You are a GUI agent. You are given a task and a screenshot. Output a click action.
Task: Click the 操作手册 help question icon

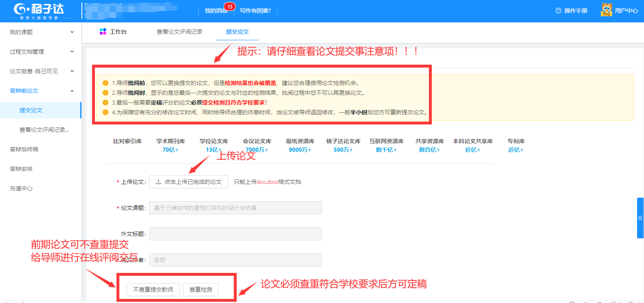pos(558,11)
